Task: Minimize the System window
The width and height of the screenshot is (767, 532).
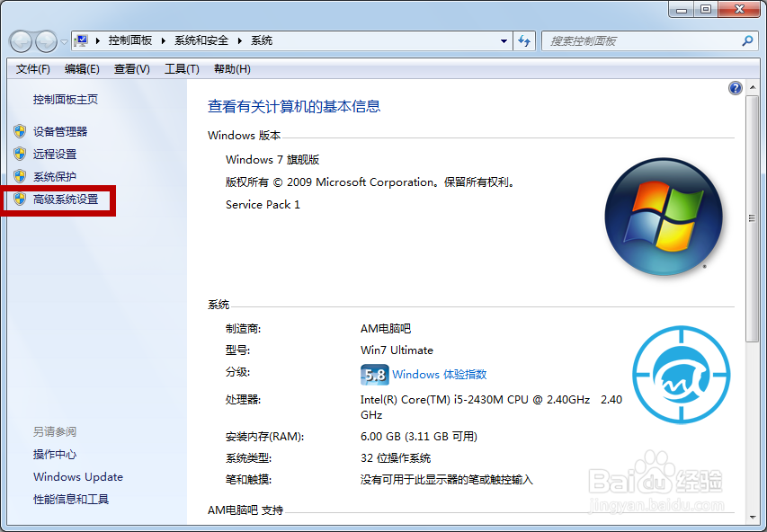Action: point(682,9)
